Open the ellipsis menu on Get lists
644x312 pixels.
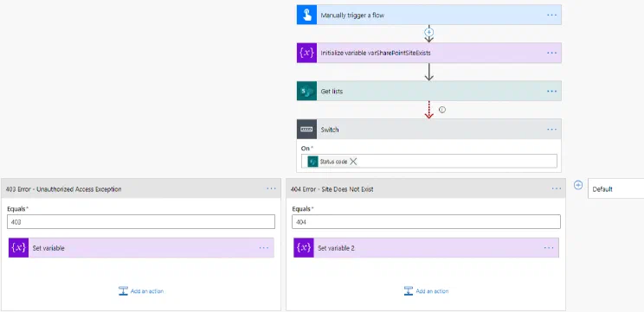pos(552,91)
